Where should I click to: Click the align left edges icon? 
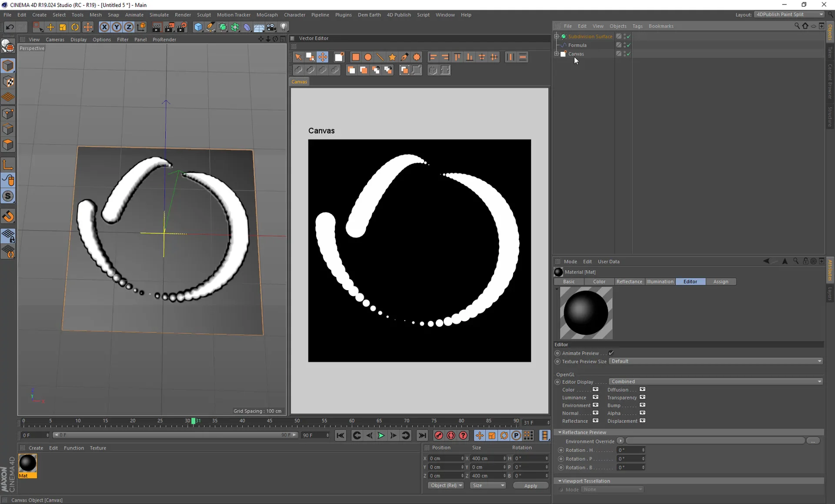[433, 57]
